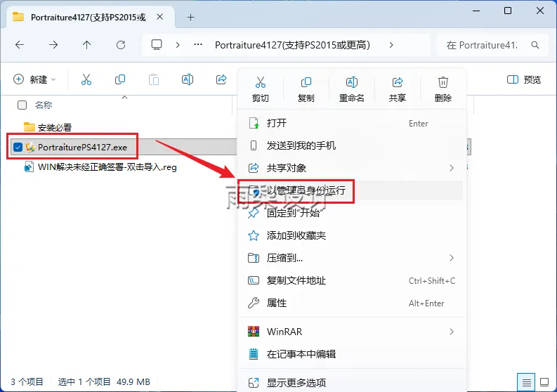Click the chevron after the folder path
Image resolution: width=557 pixels, height=392 pixels.
(x=391, y=45)
